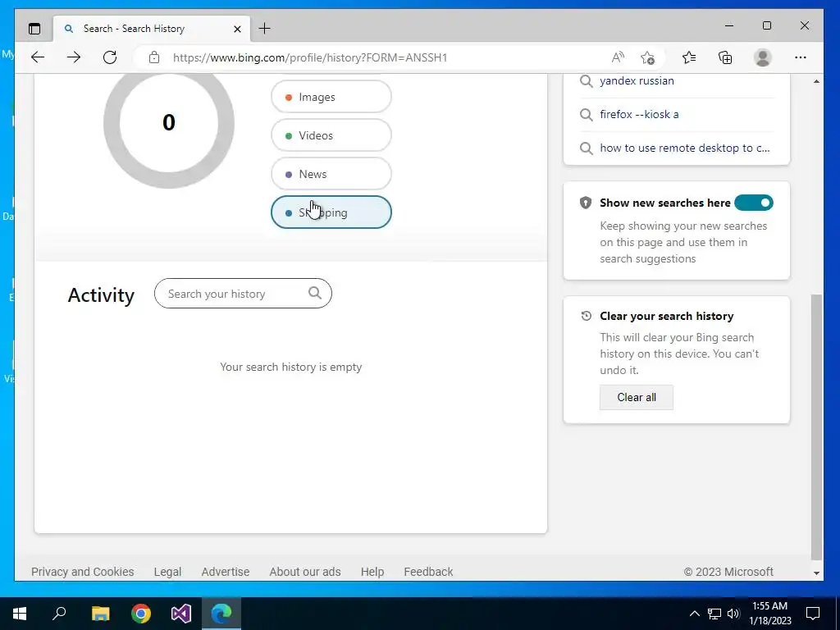Click the magnifier in history search box
Image resolution: width=840 pixels, height=630 pixels.
315,293
